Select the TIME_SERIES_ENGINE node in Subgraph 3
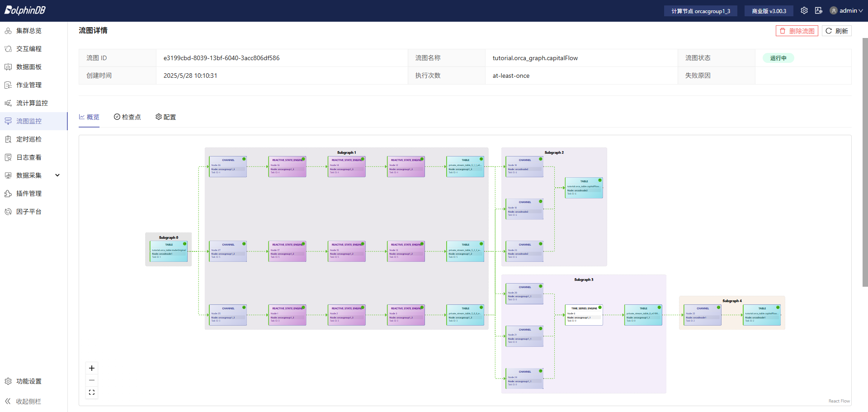 click(584, 315)
